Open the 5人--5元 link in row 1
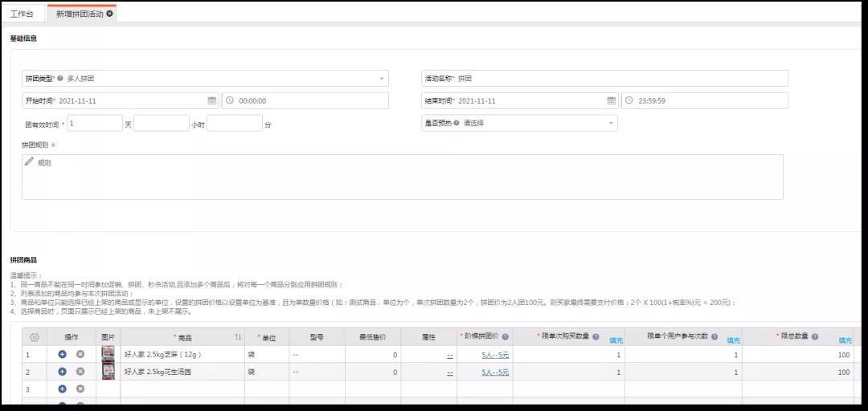The image size is (868, 411). 495,355
